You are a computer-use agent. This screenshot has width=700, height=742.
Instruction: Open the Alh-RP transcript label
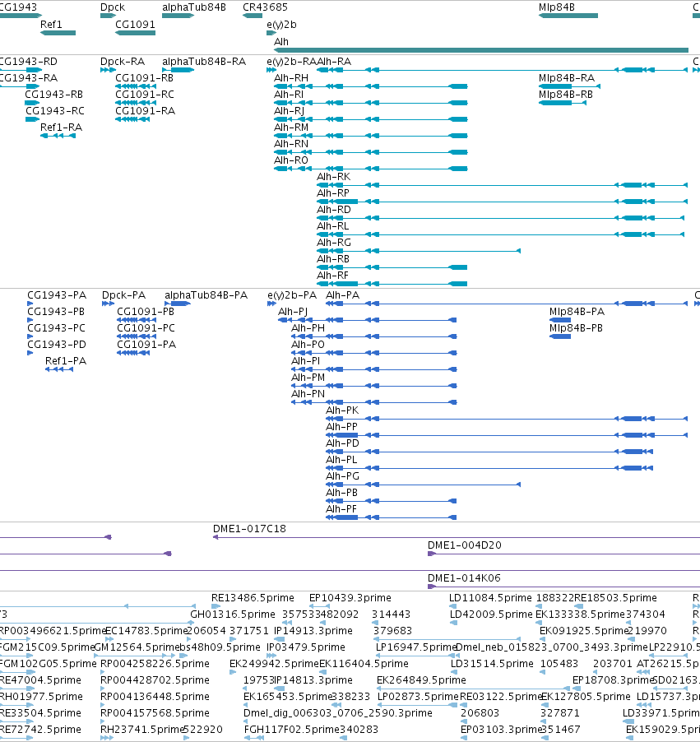click(x=333, y=193)
